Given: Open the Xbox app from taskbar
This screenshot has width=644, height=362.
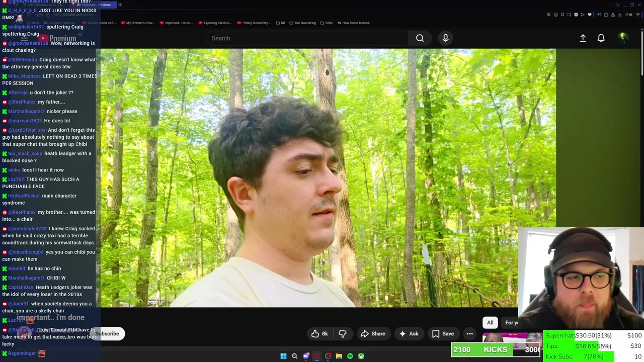Looking at the screenshot, I should [361, 356].
